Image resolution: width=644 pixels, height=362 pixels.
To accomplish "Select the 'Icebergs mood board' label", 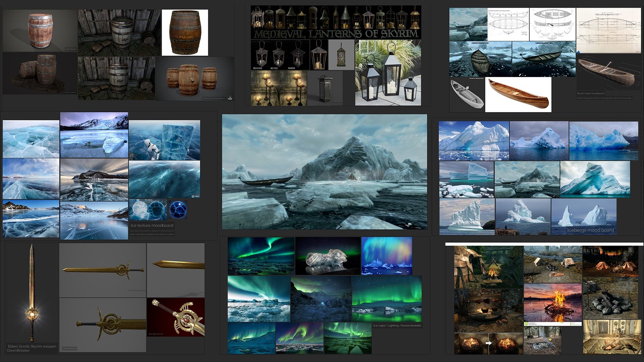I will 591,230.
